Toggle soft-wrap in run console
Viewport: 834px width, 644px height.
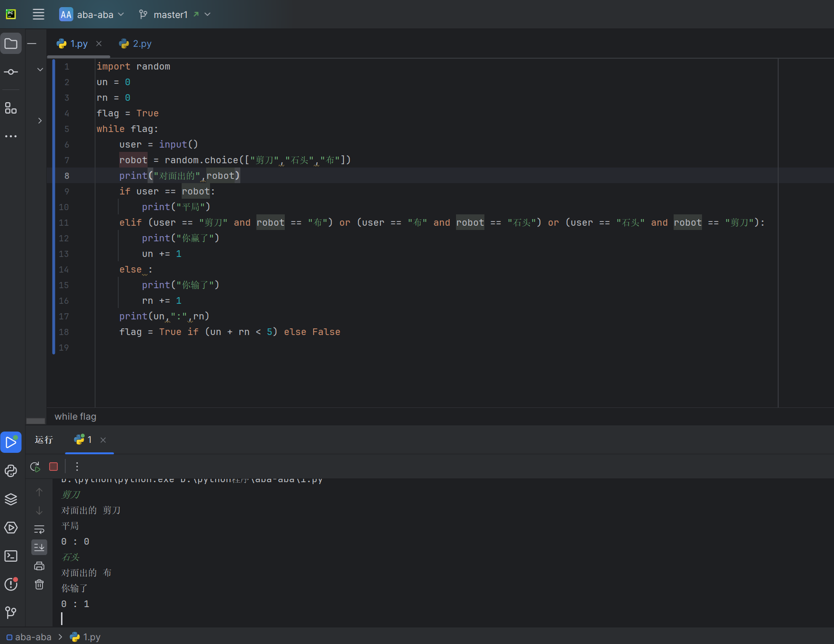tap(39, 529)
